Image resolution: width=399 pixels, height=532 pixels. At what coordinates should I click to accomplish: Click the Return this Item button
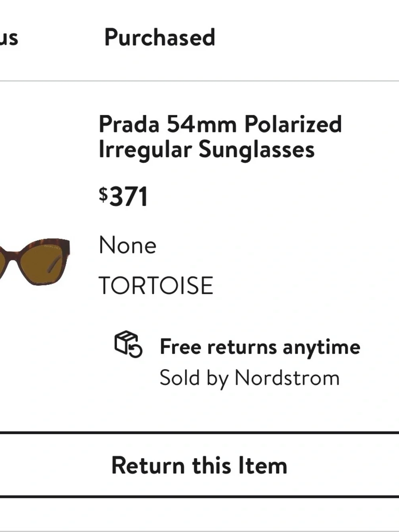199,465
